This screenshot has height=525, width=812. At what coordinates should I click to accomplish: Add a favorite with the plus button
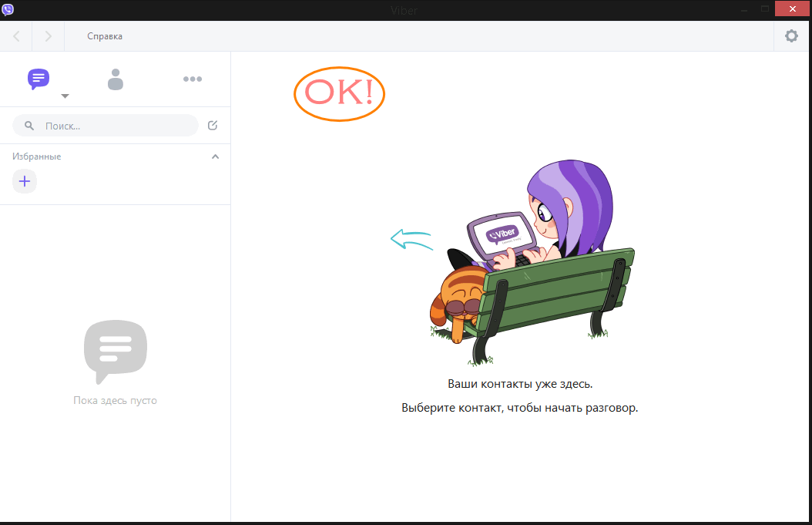tap(25, 181)
